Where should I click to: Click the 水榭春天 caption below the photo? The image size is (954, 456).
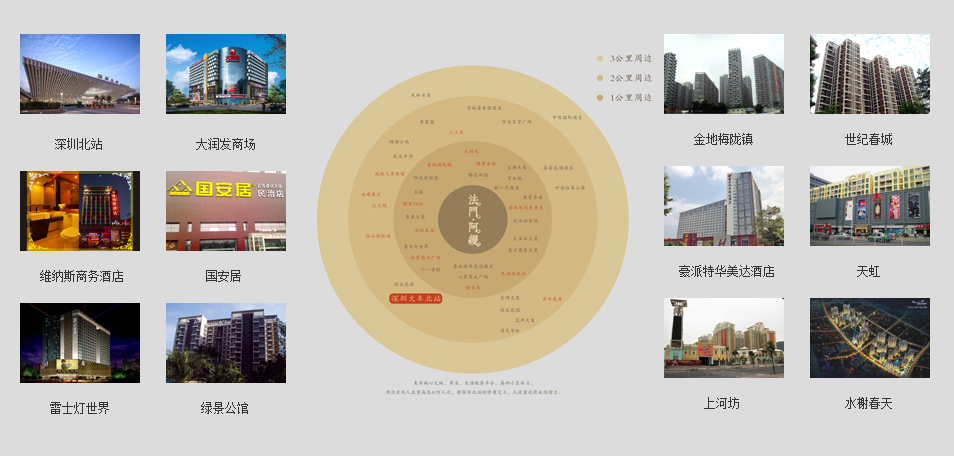[868, 403]
